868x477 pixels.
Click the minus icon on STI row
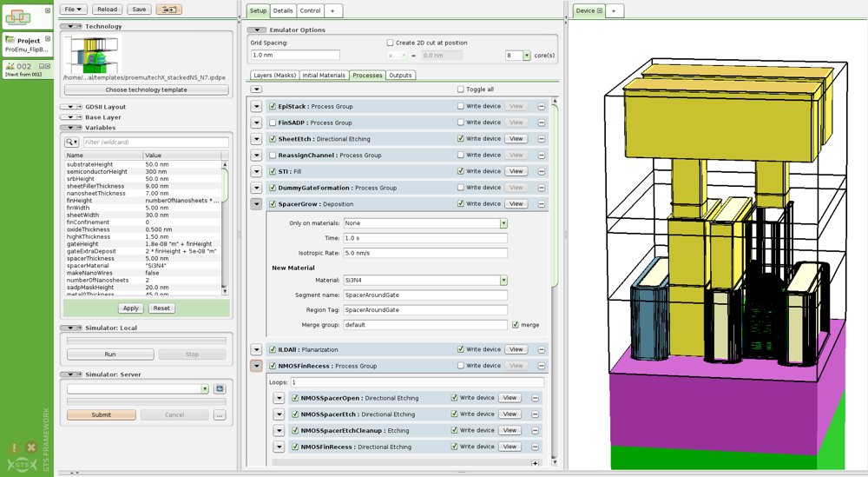point(541,172)
